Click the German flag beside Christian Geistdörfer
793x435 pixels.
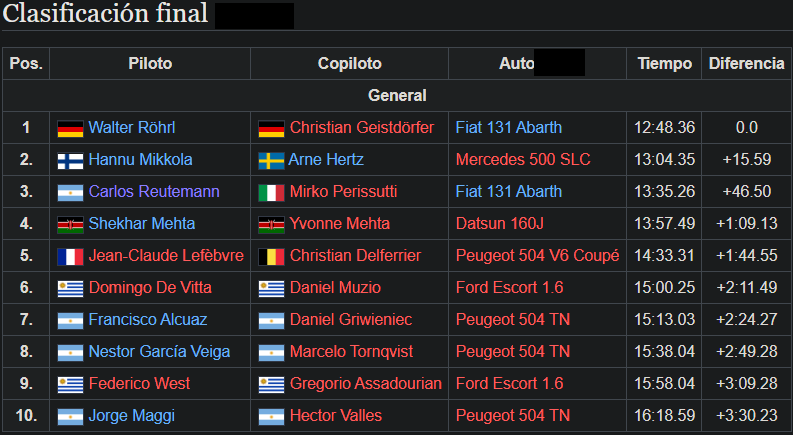click(x=271, y=128)
